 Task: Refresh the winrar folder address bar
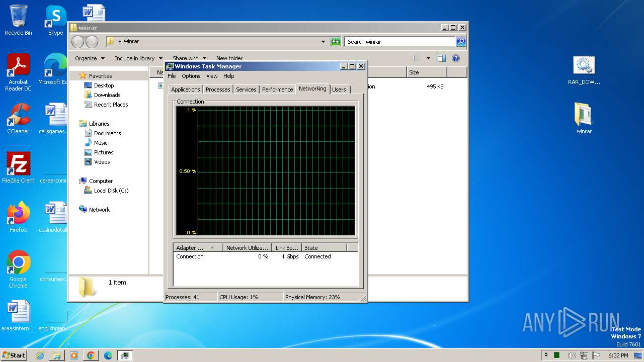336,42
